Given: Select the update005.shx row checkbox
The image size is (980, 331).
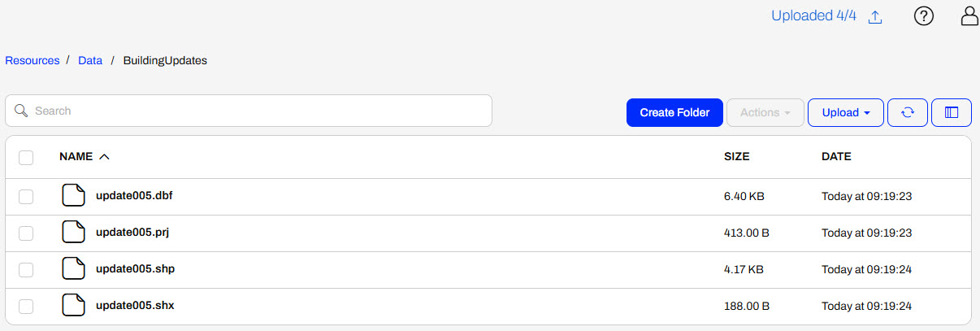Looking at the screenshot, I should pos(26,306).
